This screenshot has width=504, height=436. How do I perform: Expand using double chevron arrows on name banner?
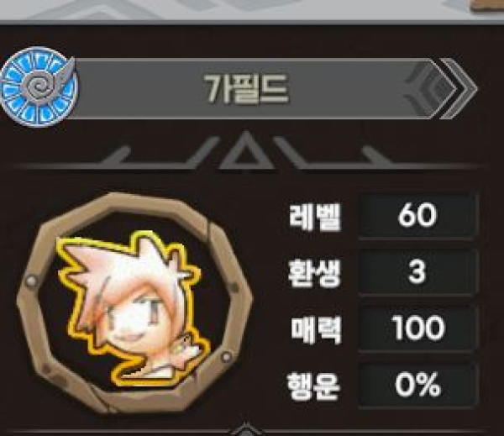pos(458,89)
